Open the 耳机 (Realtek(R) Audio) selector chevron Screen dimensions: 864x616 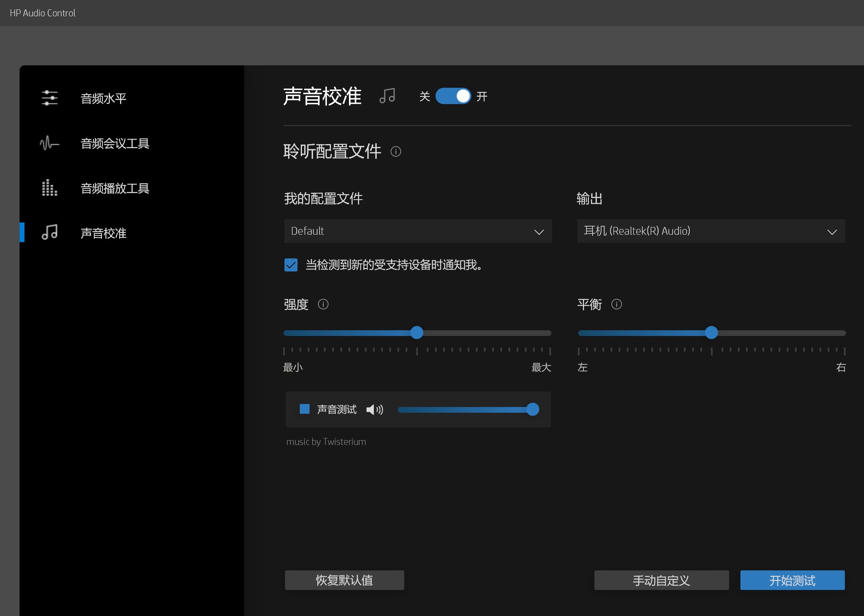pyautogui.click(x=832, y=231)
